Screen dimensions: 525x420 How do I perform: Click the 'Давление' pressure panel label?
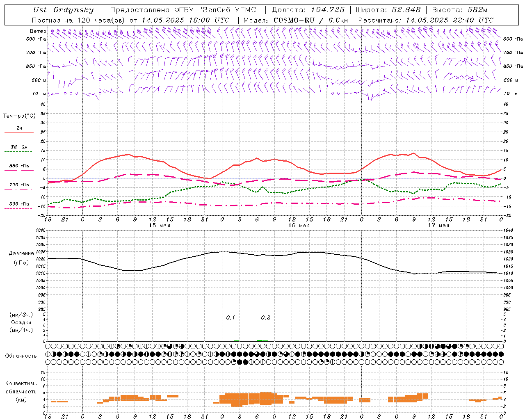coord(21,253)
